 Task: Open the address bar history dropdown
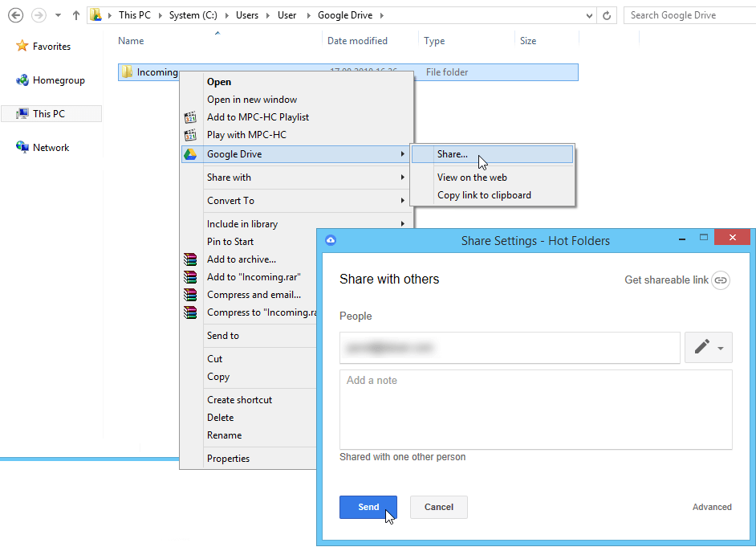click(x=589, y=15)
